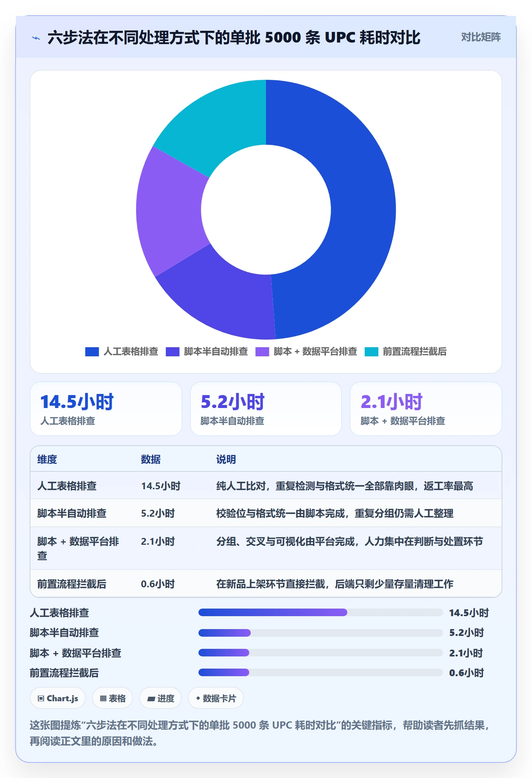Select the 表格 tag chip
The image size is (532, 778).
click(112, 698)
